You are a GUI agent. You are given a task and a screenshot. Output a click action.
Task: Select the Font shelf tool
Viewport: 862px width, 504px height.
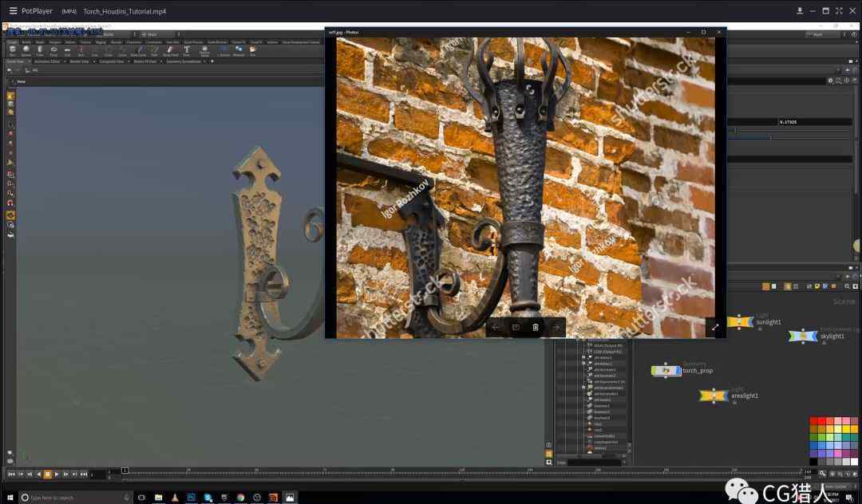point(186,50)
